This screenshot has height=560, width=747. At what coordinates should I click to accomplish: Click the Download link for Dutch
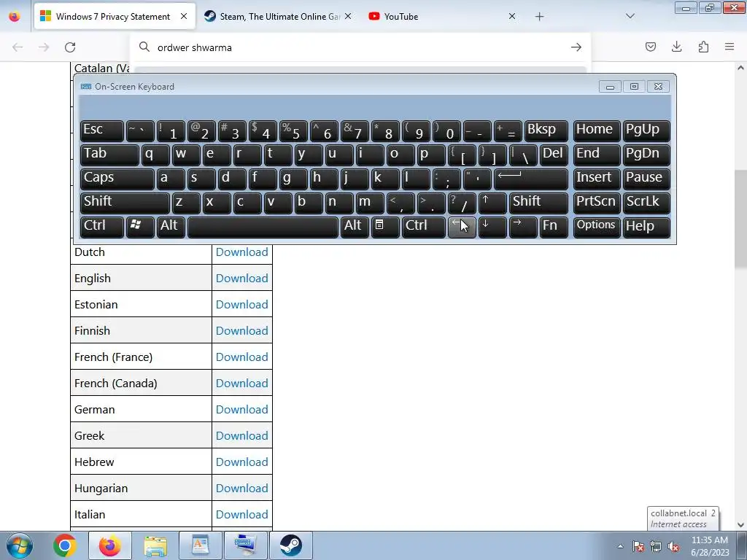[x=241, y=252]
